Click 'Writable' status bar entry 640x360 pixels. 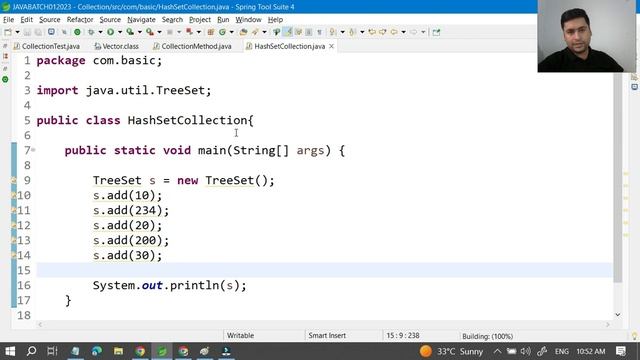(x=240, y=336)
